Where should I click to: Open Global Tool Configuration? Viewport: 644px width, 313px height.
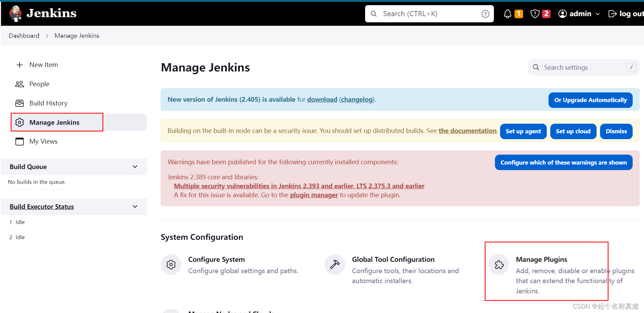[393, 259]
